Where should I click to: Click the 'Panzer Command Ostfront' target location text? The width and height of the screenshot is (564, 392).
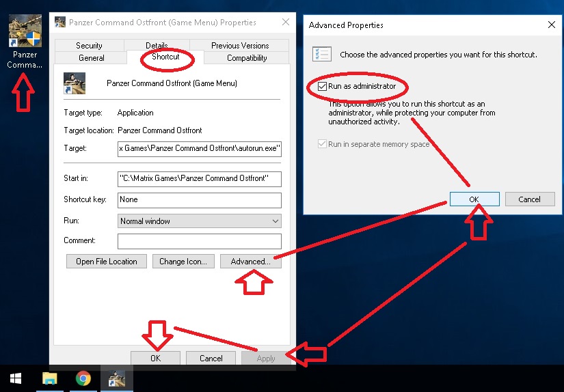coord(160,130)
